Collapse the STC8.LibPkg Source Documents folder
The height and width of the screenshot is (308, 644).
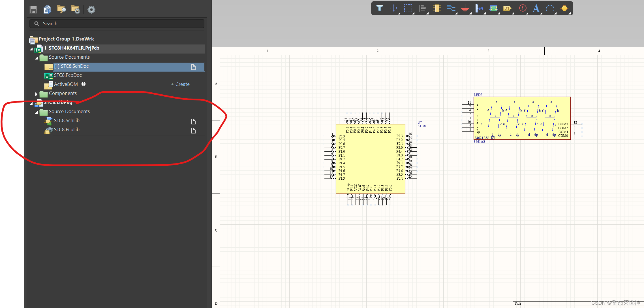pyautogui.click(x=36, y=112)
